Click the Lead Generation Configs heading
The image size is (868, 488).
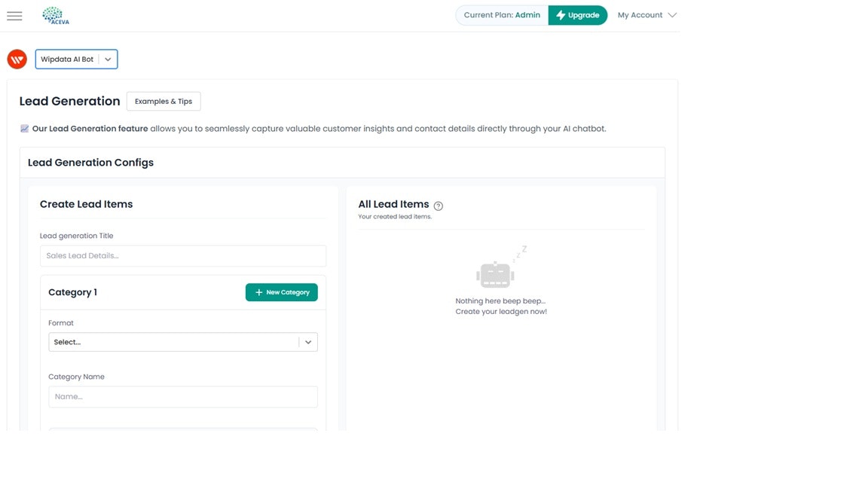(90, 163)
